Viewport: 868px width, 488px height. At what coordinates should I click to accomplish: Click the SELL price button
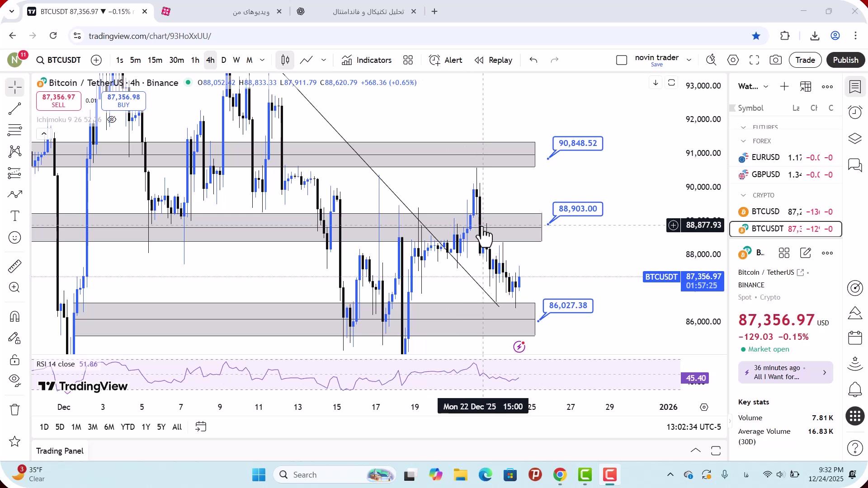click(x=59, y=100)
